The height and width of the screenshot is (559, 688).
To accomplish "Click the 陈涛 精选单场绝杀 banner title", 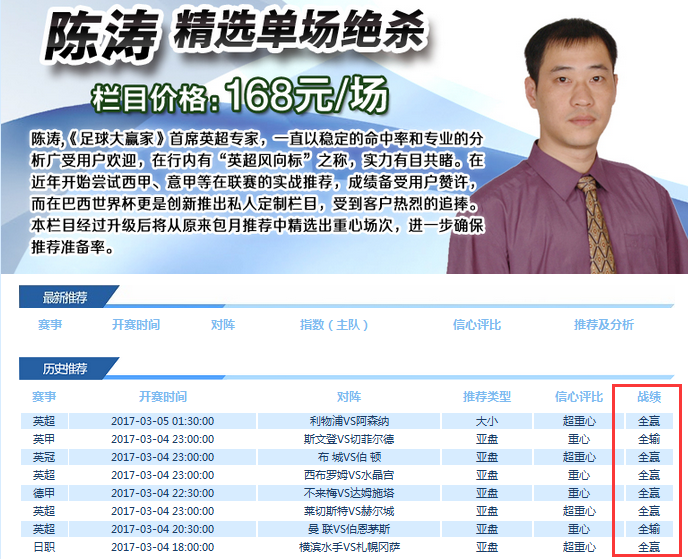I will (x=235, y=33).
